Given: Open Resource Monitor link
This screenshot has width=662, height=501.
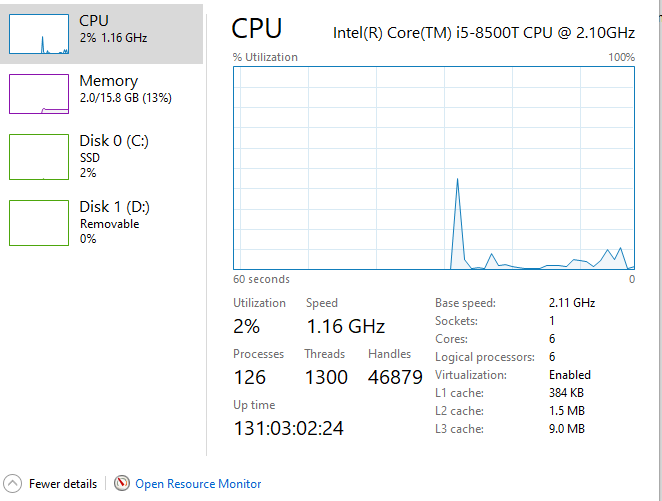Looking at the screenshot, I should [198, 484].
